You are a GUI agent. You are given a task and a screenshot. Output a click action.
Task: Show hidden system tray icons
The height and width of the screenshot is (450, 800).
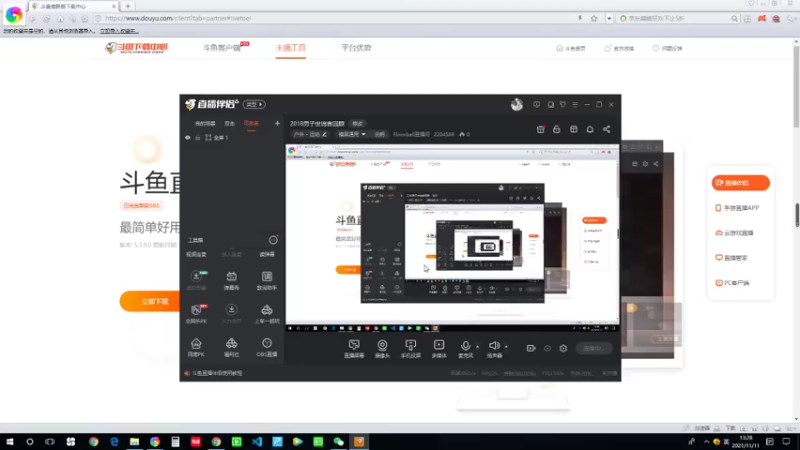point(706,442)
